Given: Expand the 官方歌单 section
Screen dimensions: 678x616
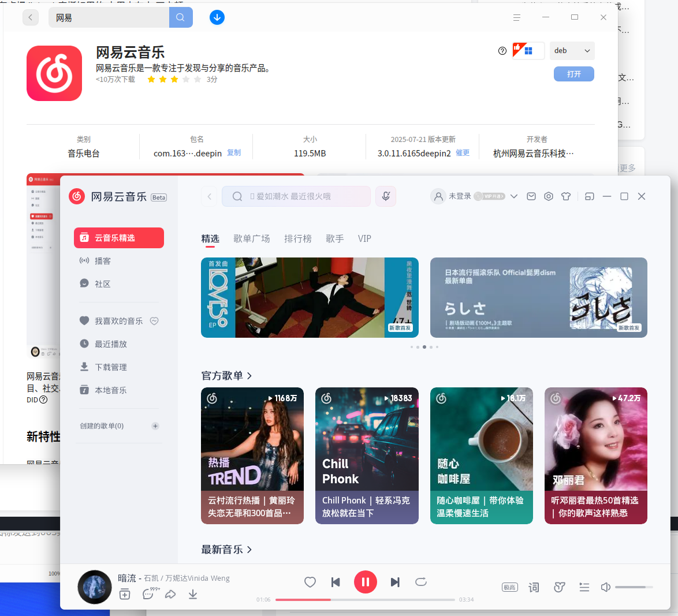Looking at the screenshot, I should [x=226, y=376].
